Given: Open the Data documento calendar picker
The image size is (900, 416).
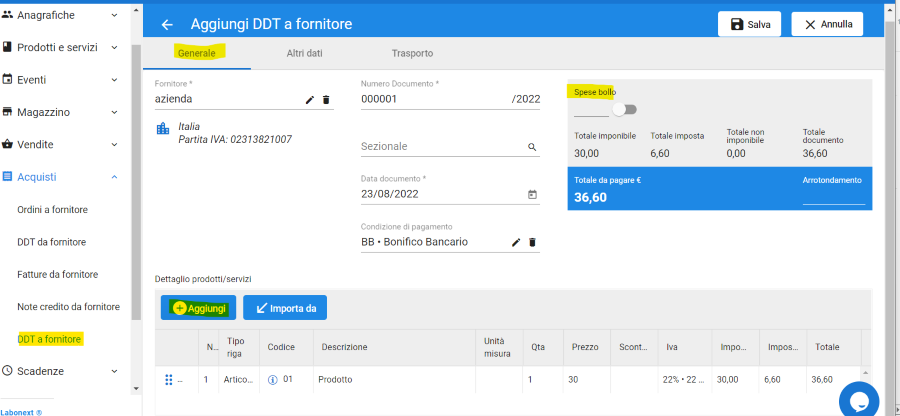Looking at the screenshot, I should (532, 195).
